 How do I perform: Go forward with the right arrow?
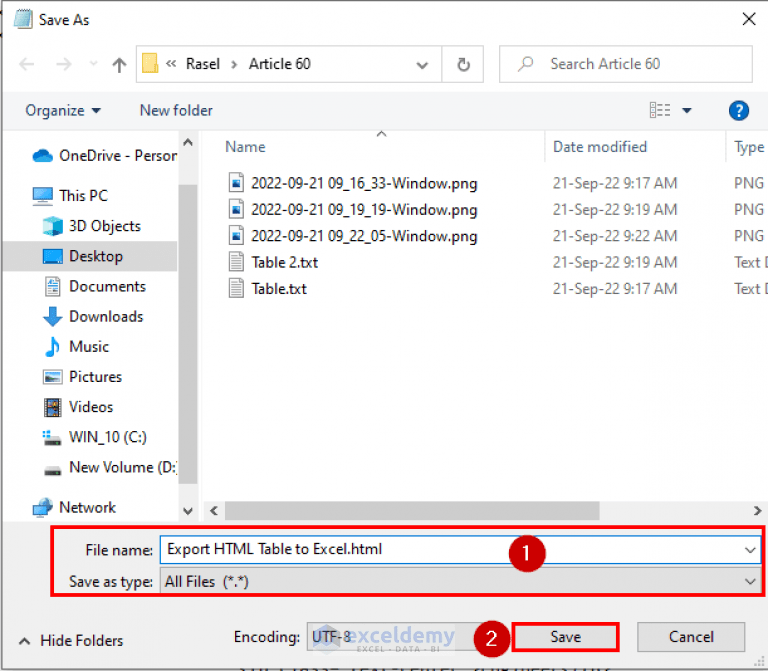click(64, 64)
